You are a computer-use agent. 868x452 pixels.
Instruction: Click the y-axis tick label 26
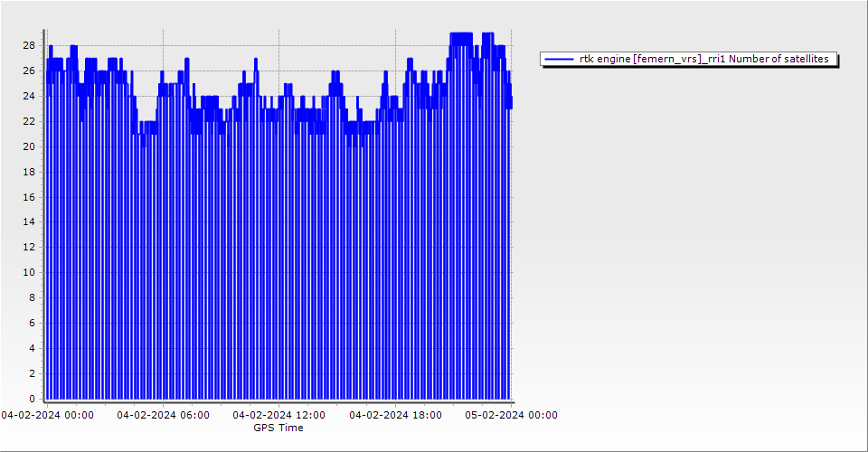[29, 71]
